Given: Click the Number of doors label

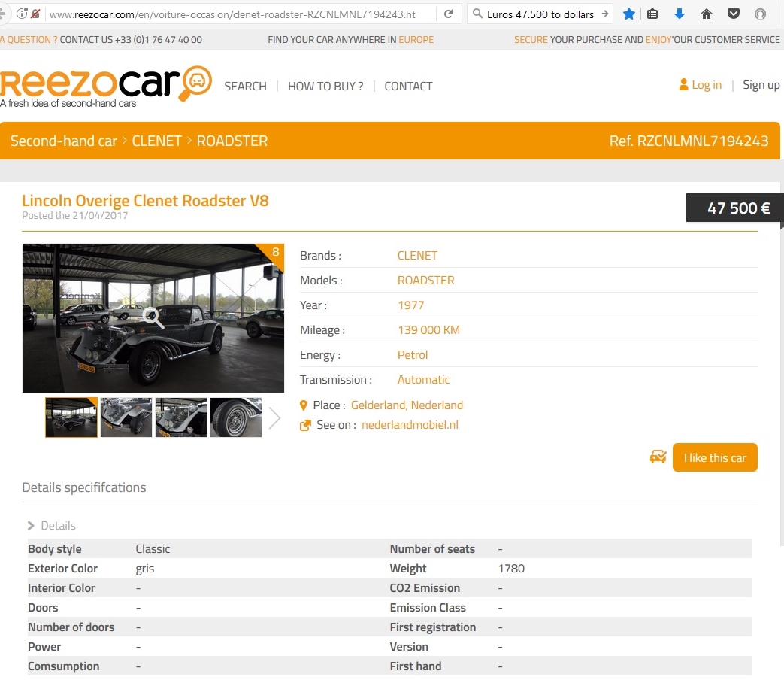Looking at the screenshot, I should coord(71,627).
